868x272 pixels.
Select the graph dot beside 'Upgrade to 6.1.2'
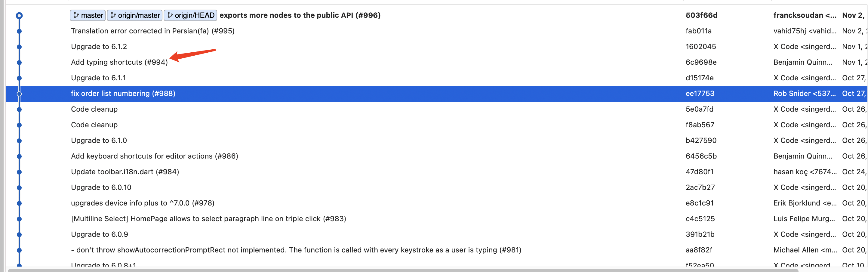point(19,47)
